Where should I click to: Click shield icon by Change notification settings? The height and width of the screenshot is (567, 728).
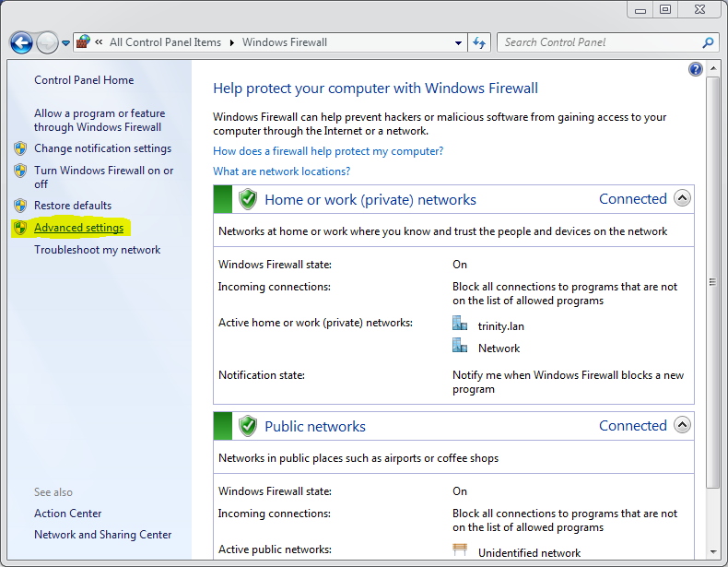20,148
